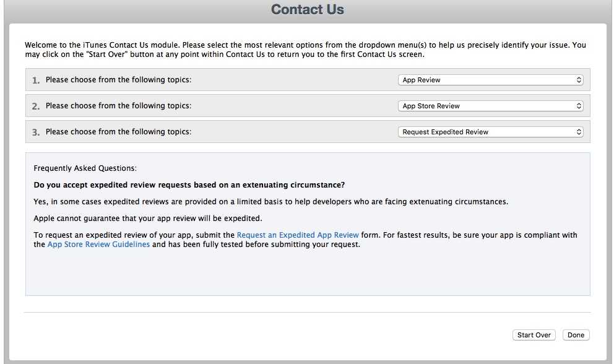Click the Start Over button
Image resolution: width=614 pixels, height=364 pixels.
coord(534,335)
